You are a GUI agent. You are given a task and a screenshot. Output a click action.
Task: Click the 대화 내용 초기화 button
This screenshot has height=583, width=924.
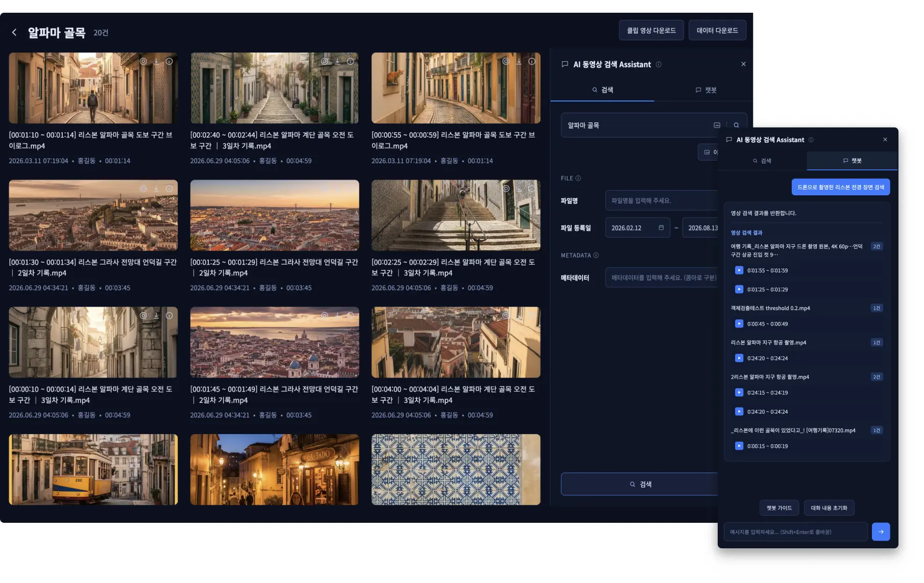tap(829, 508)
